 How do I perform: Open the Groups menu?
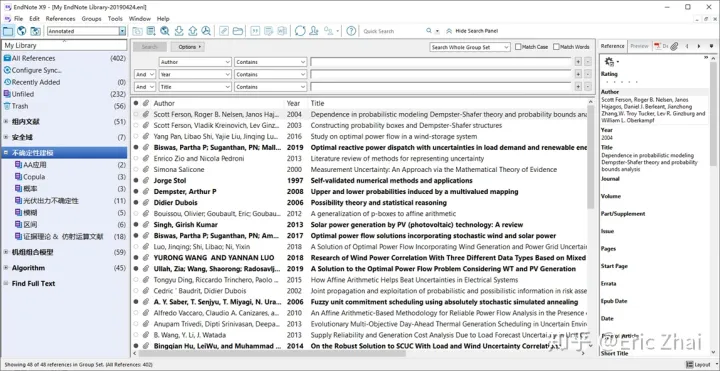click(x=91, y=19)
